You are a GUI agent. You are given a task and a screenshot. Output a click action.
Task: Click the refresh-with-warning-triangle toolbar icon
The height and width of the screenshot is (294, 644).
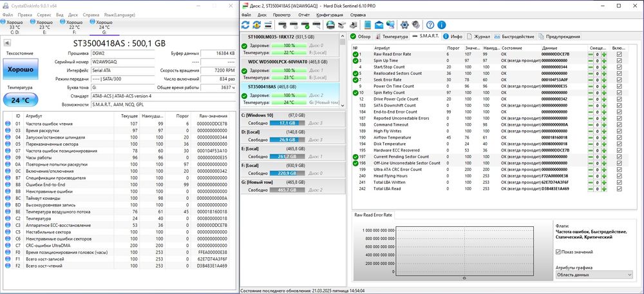click(256, 24)
